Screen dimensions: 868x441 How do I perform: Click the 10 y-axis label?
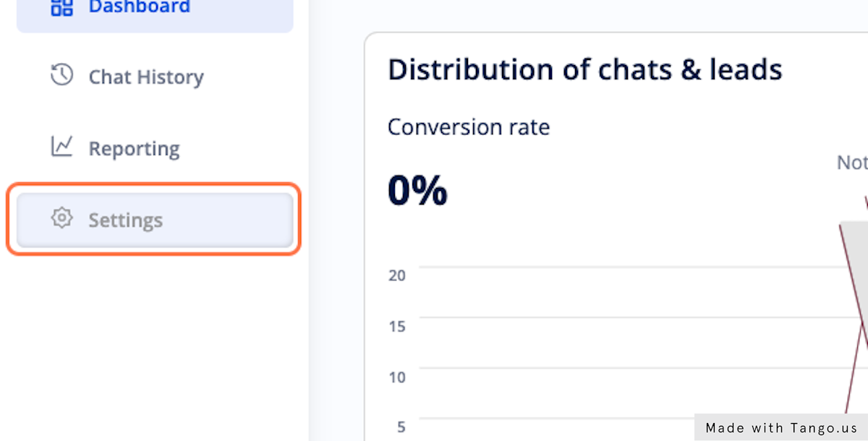(396, 377)
